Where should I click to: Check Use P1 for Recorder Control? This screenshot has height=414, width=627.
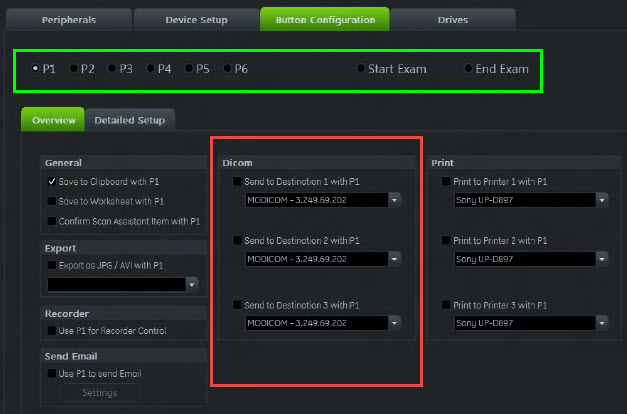52,330
